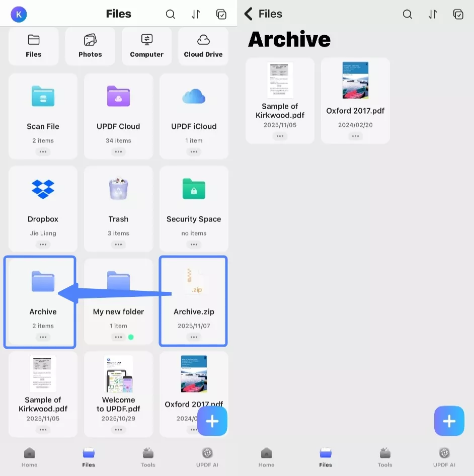This screenshot has height=476, width=474.
Task: Go back from the Archive screen
Action: pyautogui.click(x=248, y=14)
